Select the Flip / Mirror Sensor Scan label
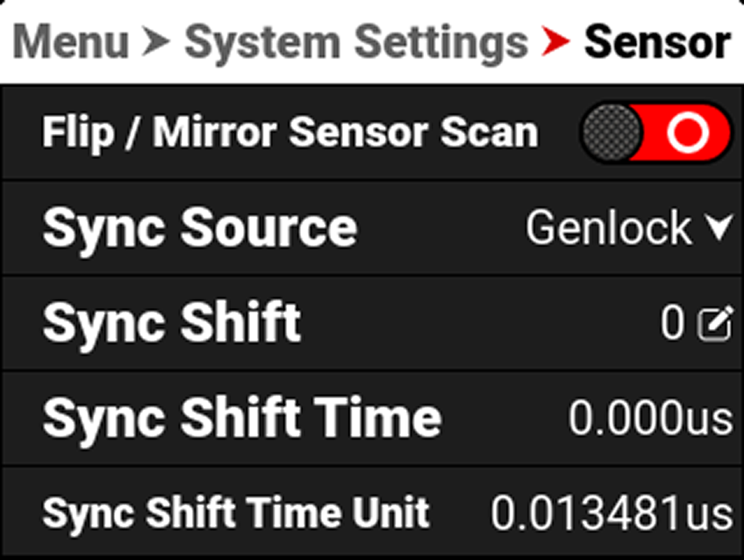 (290, 133)
